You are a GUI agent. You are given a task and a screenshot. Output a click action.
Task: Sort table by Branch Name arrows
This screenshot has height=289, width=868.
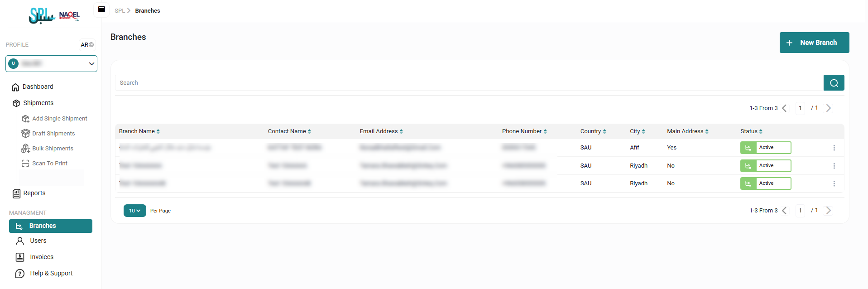158,132
